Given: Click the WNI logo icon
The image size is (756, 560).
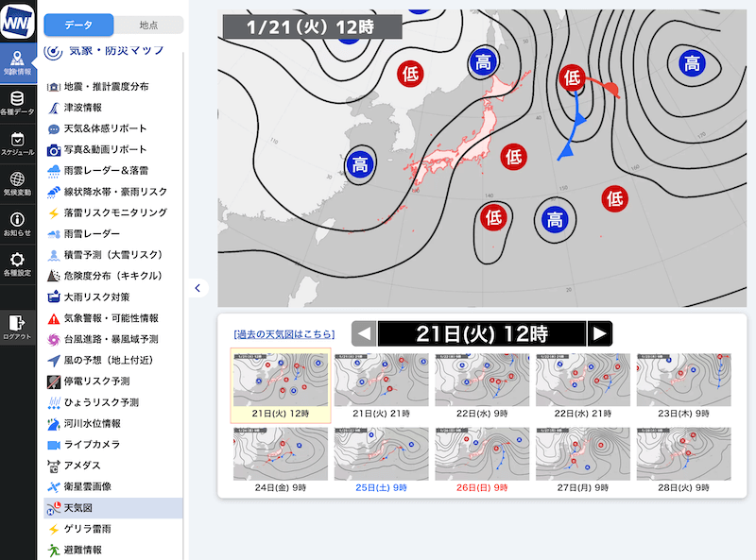Looking at the screenshot, I should pos(18,19).
